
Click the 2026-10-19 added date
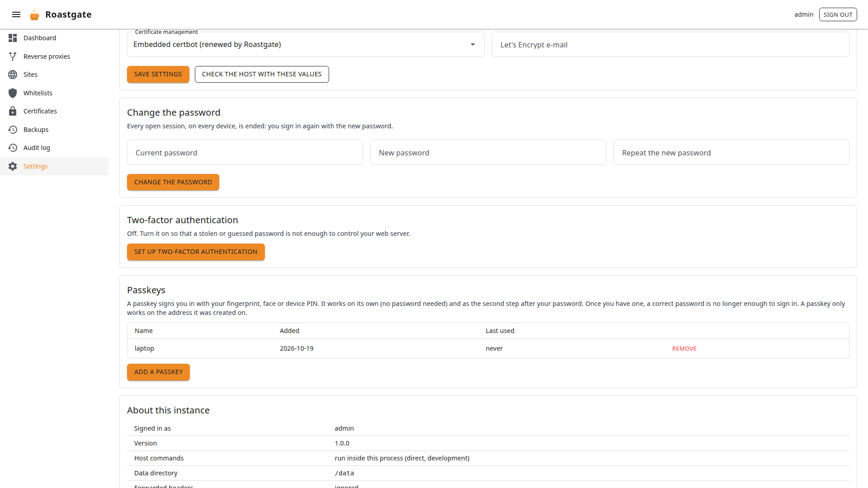tap(297, 348)
